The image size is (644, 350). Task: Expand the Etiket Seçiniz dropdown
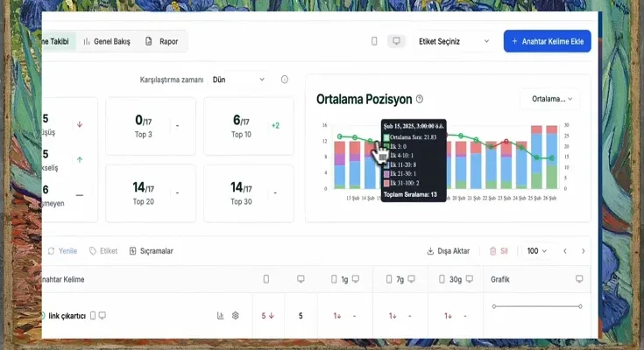454,41
